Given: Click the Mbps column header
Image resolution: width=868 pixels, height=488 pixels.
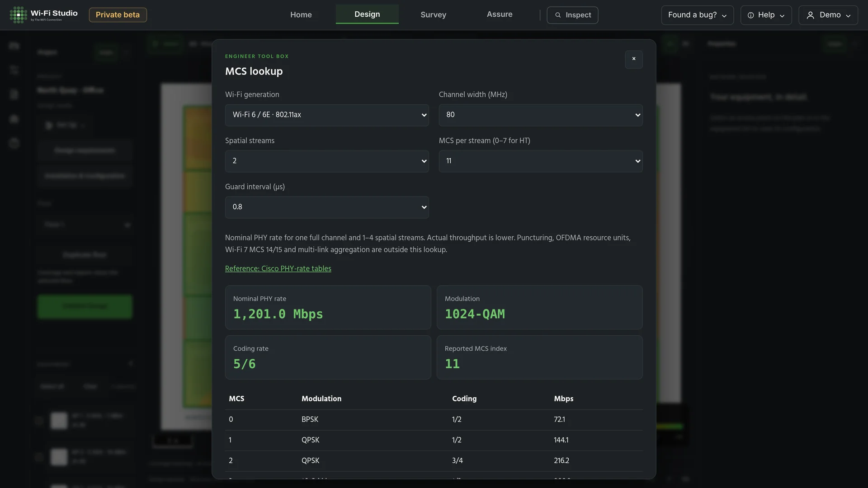Looking at the screenshot, I should (563, 399).
